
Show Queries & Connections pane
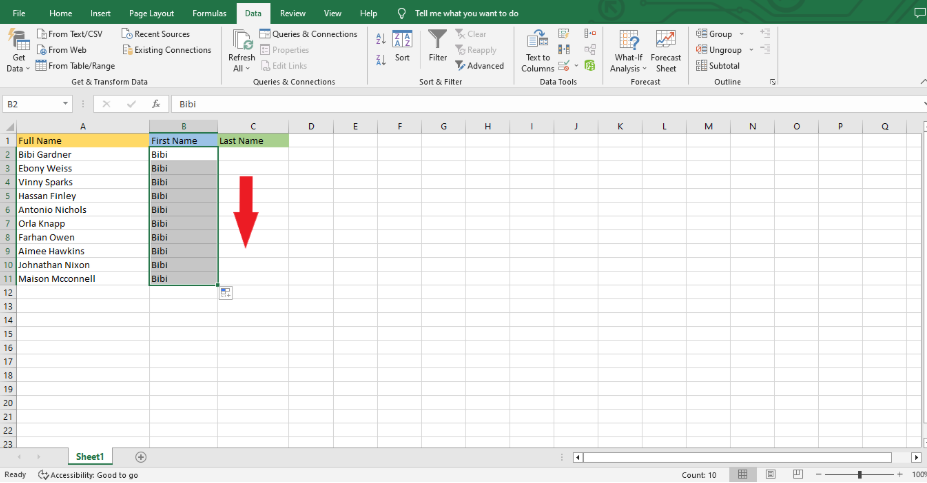click(309, 34)
